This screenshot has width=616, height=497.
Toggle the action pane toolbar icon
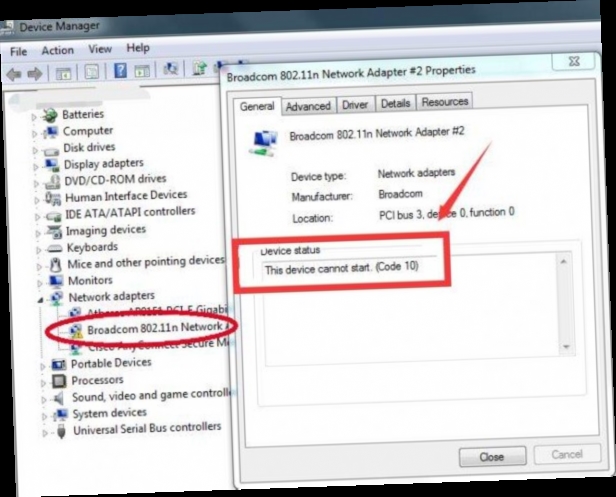tap(142, 71)
